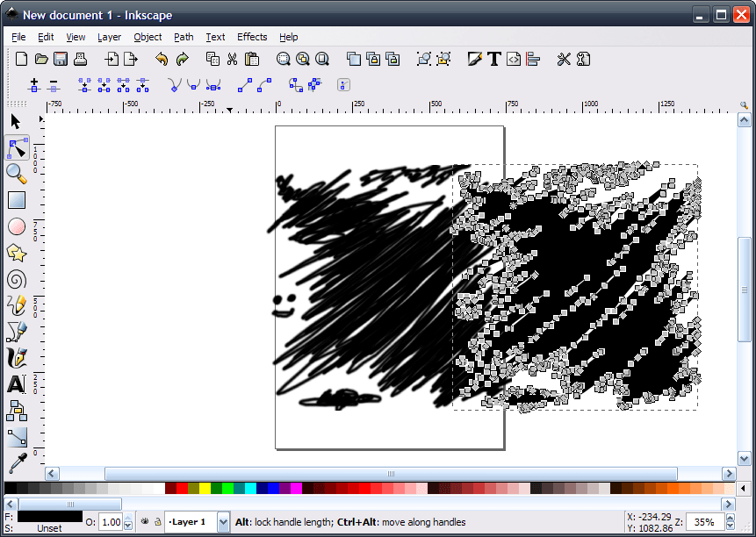Image resolution: width=756 pixels, height=537 pixels.
Task: Select the Zoom magnifier tool in toolbox
Action: [x=17, y=174]
